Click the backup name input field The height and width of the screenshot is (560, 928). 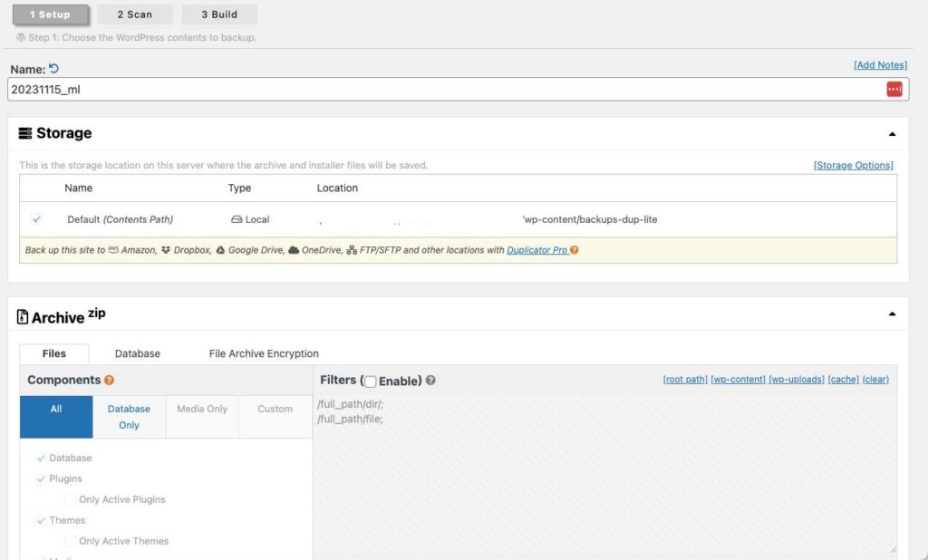coord(435,90)
